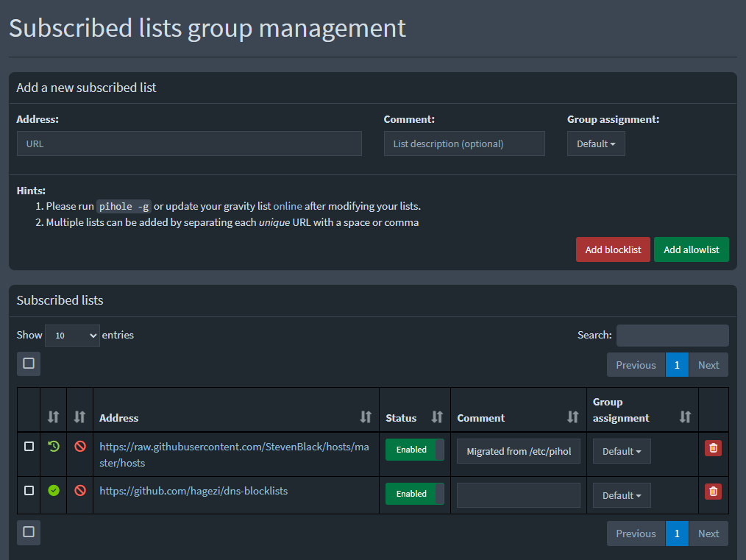Go to Previous page in top pagination
Screen dimensions: 746x560
pyautogui.click(x=636, y=365)
